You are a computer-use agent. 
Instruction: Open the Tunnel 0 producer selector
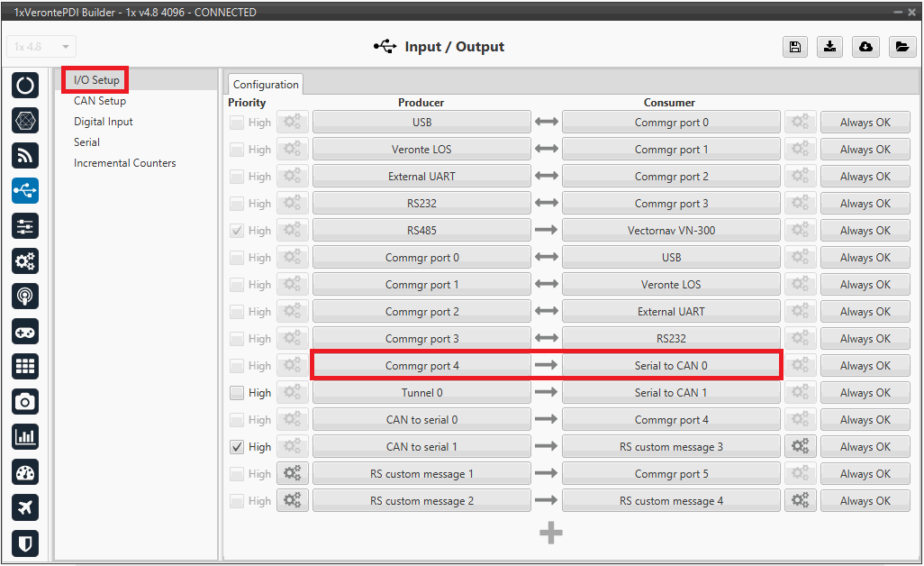click(421, 393)
